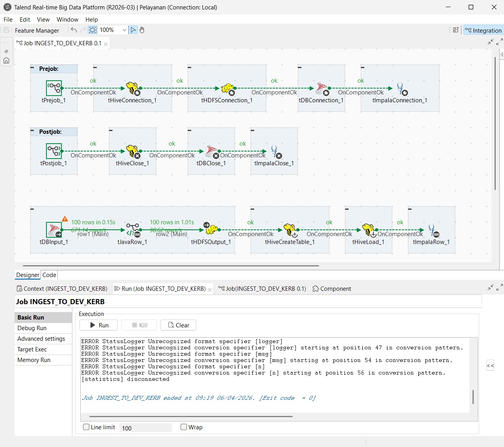Click the undo arrow in toolbar
The image size is (504, 447).
(74, 30)
